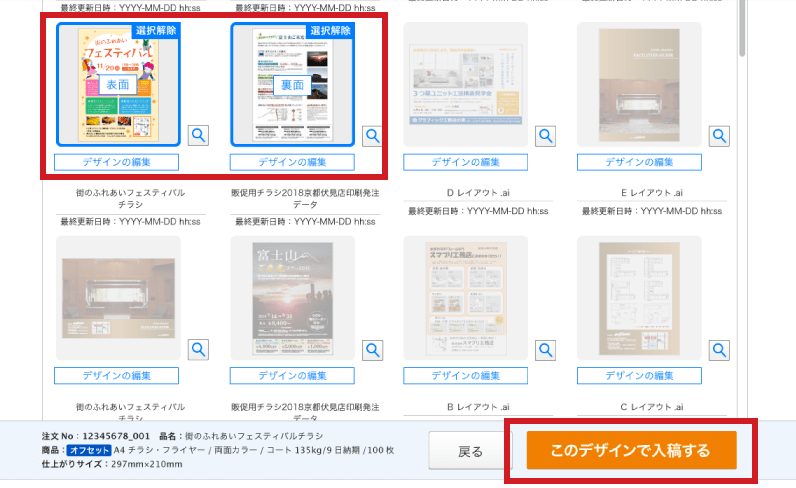Click the magnifier on the 表面 festival flyer
Image resolution: width=796 pixels, height=488 pixels.
point(198,135)
